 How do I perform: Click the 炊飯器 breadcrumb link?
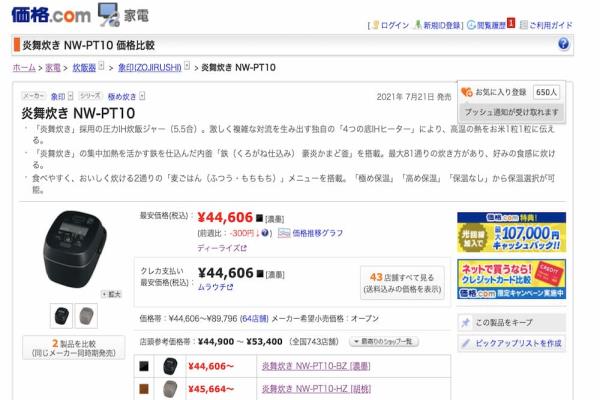click(x=84, y=68)
